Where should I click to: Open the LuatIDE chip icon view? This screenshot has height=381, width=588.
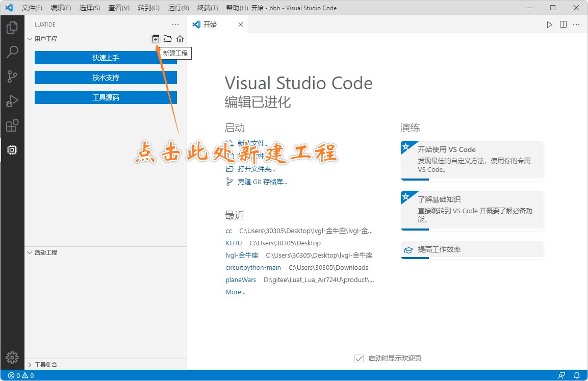(x=12, y=150)
